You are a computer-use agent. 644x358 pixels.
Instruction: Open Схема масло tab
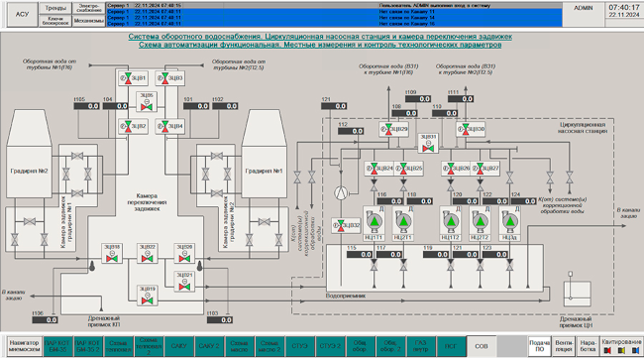(239, 346)
